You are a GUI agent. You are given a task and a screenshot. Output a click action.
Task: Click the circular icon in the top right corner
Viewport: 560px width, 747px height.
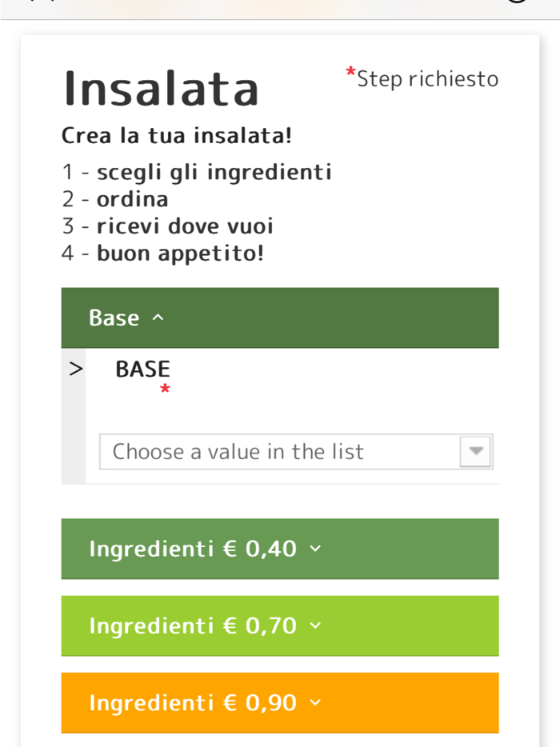(x=517, y=4)
